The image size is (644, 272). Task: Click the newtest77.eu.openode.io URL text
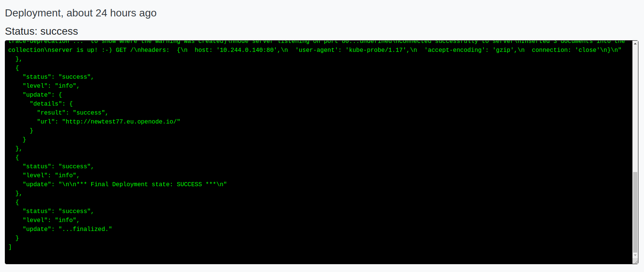point(121,122)
